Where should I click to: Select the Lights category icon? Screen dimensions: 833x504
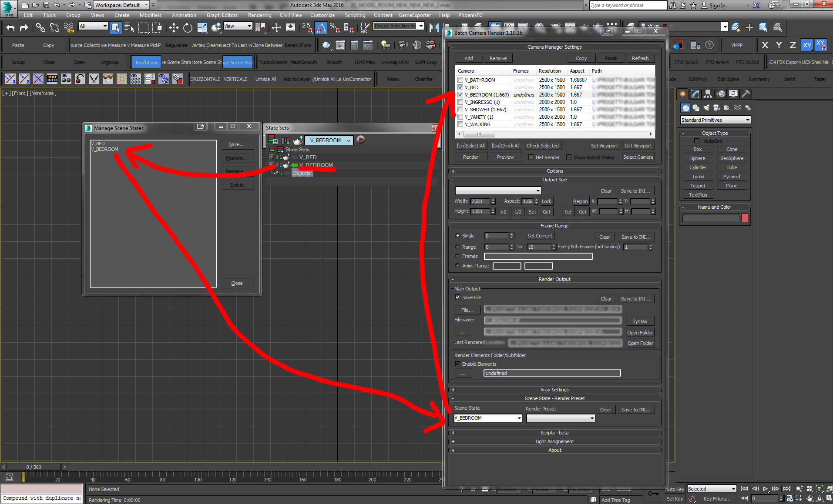coord(706,107)
